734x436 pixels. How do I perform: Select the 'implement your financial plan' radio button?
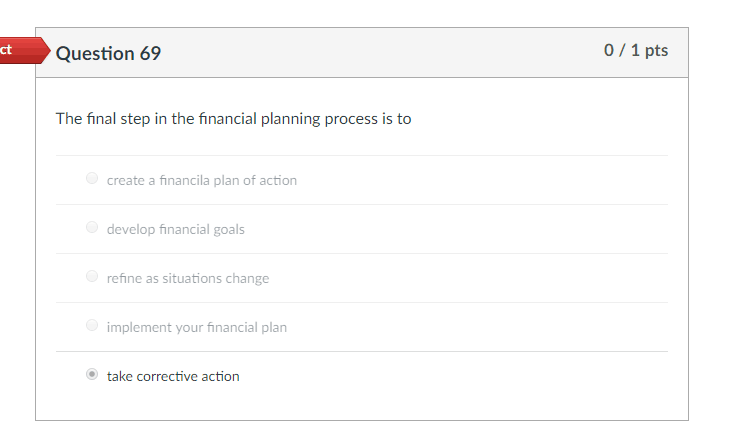[x=92, y=326]
